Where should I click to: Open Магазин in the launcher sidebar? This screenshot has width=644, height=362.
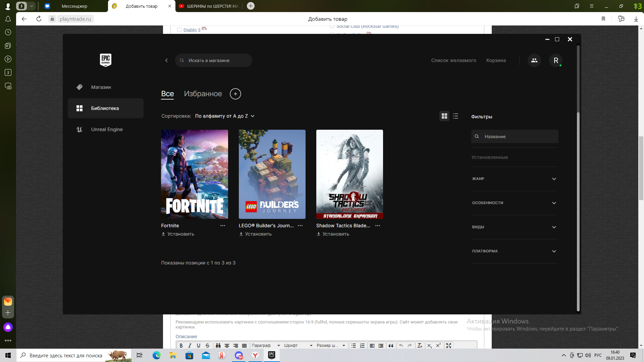pos(106,87)
